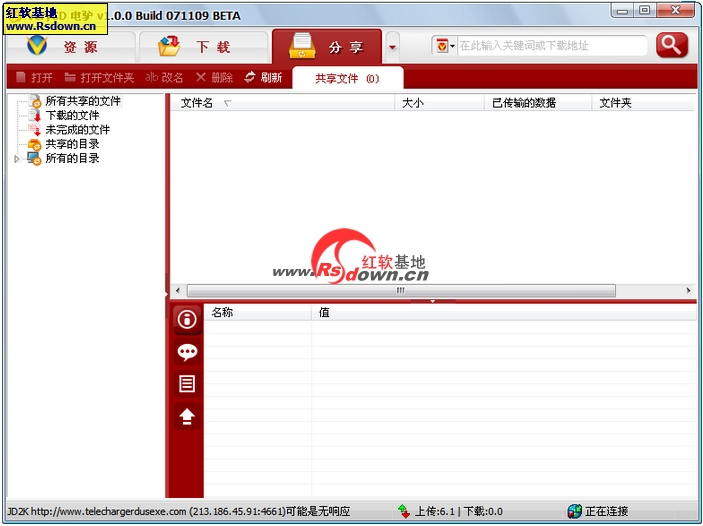Click the 下载的文件 red arrow icon
Image resolution: width=703 pixels, height=526 pixels.
tap(35, 115)
